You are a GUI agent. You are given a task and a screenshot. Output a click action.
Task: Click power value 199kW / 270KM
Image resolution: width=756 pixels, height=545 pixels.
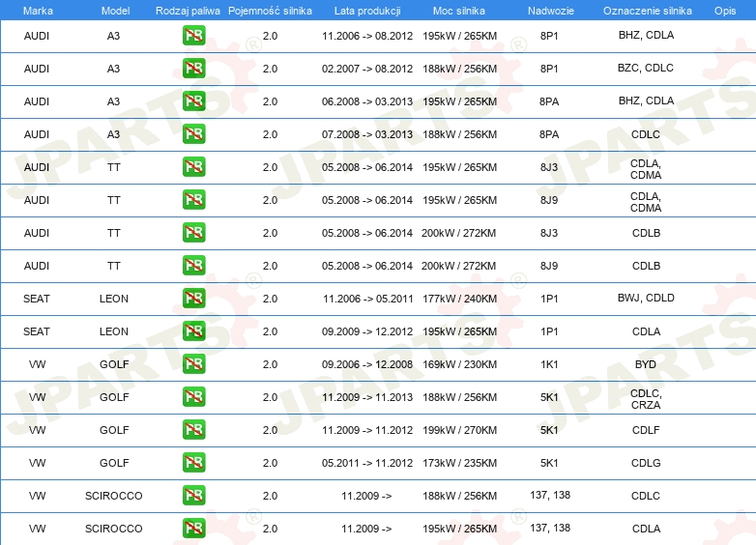(x=459, y=430)
